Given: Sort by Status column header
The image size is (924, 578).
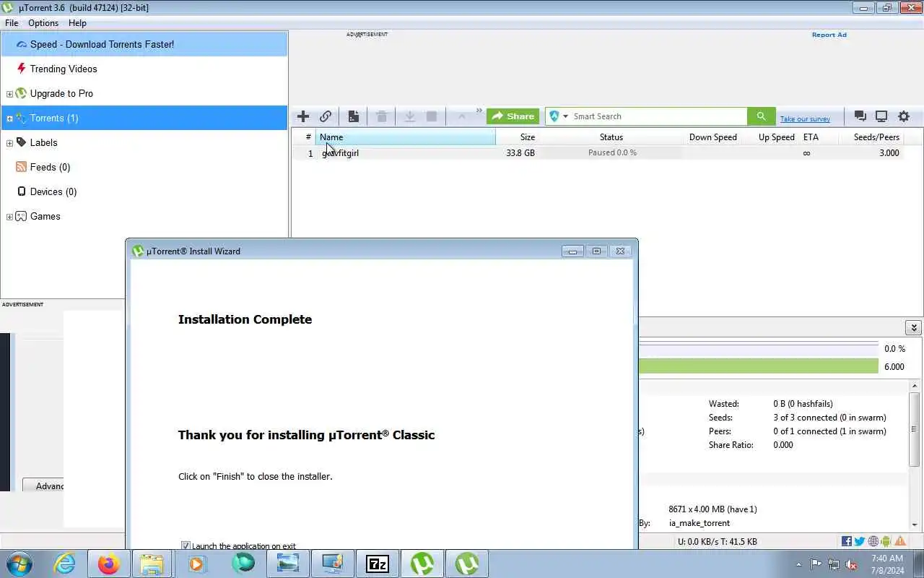Looking at the screenshot, I should (x=611, y=137).
